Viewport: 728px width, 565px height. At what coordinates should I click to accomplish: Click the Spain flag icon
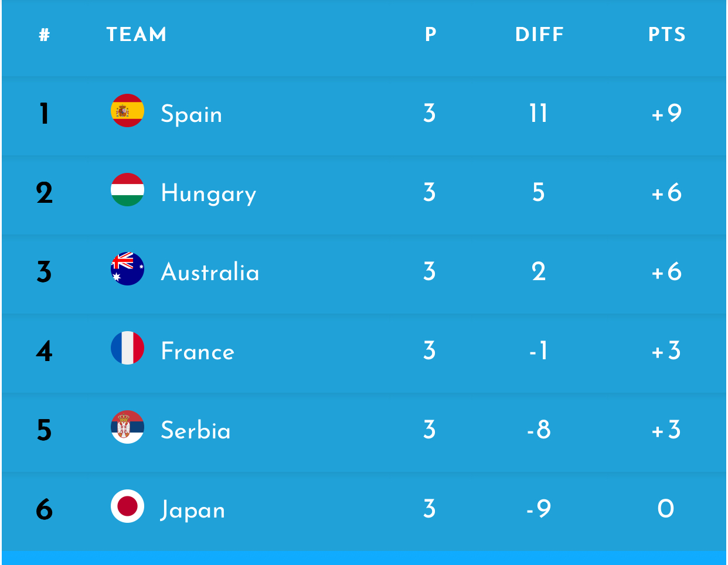coord(127,111)
